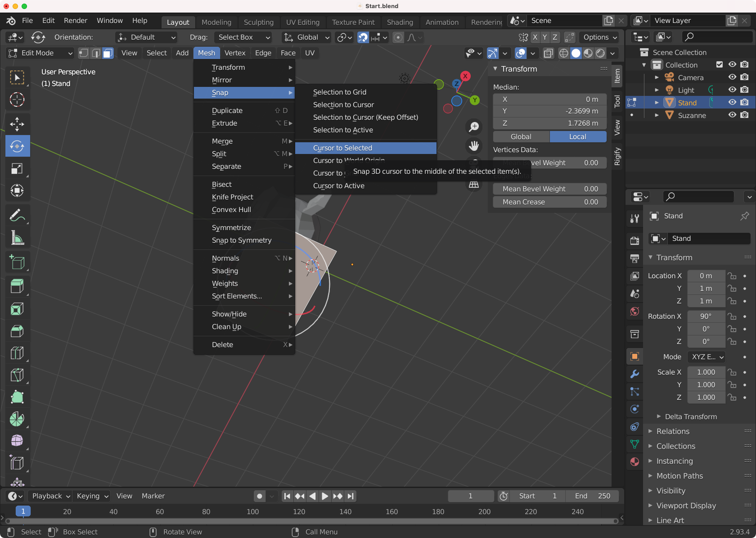Image resolution: width=756 pixels, height=538 pixels.
Task: Choose Cursor to Active menu entry
Action: pyautogui.click(x=338, y=186)
